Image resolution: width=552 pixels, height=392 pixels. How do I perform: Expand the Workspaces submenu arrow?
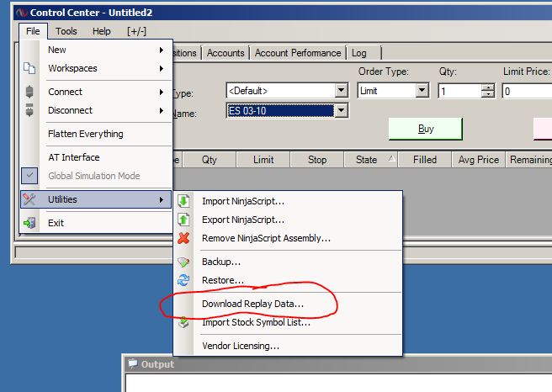coord(162,68)
